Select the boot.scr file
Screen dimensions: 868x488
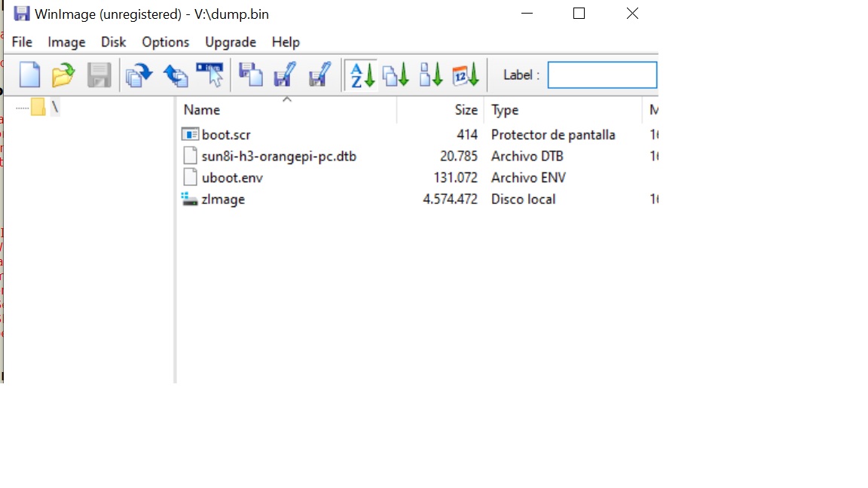point(226,135)
